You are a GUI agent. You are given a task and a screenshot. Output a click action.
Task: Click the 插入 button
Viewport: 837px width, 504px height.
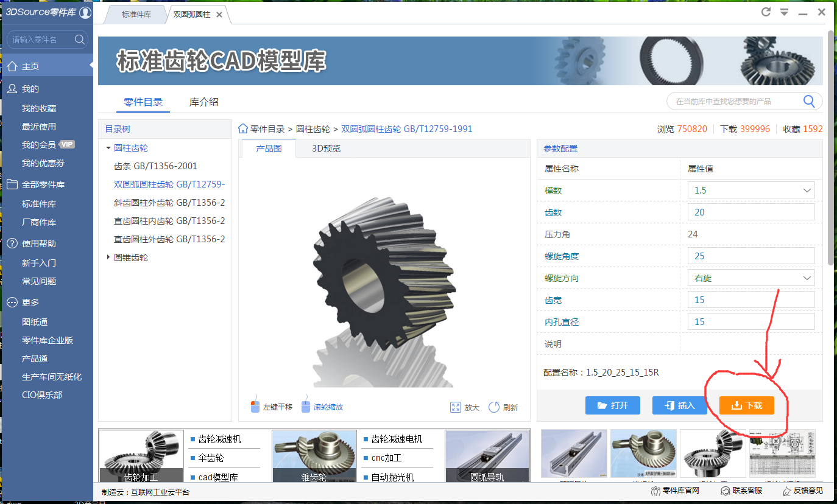point(679,405)
